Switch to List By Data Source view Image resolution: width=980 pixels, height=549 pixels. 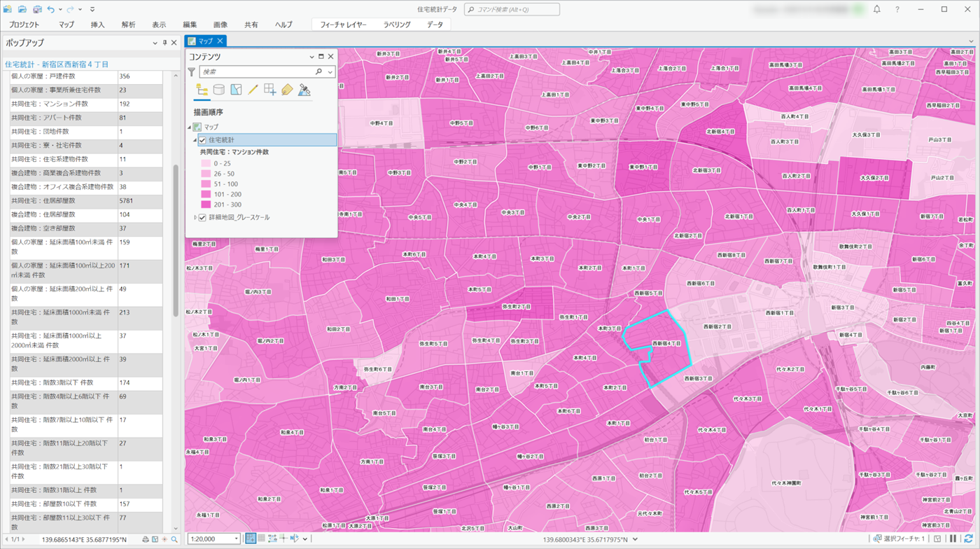pyautogui.click(x=219, y=90)
